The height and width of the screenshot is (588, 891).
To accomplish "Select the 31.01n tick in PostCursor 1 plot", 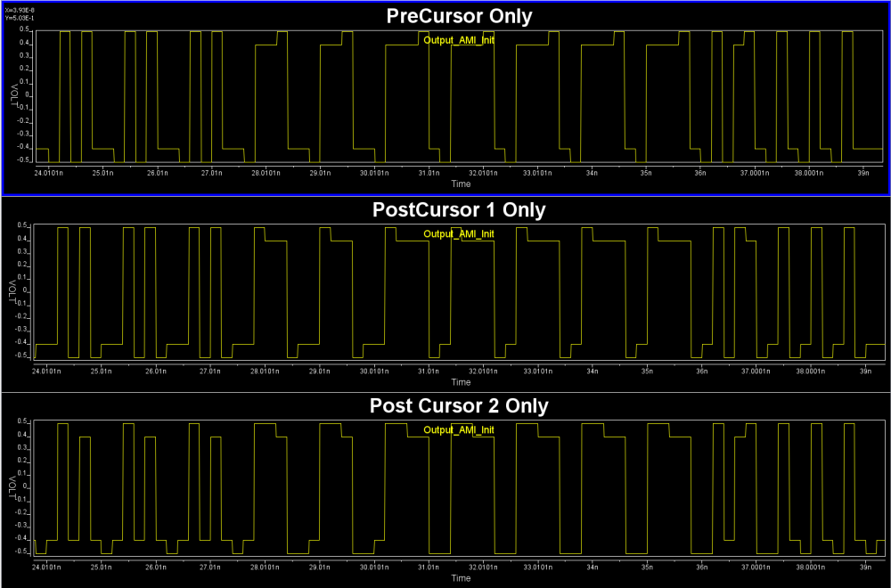I will click(x=428, y=371).
